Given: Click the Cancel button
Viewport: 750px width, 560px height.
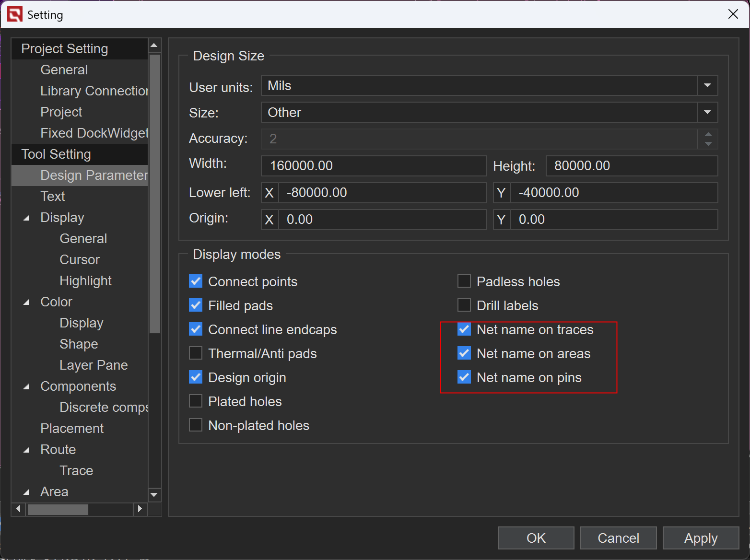Looking at the screenshot, I should click(618, 538).
